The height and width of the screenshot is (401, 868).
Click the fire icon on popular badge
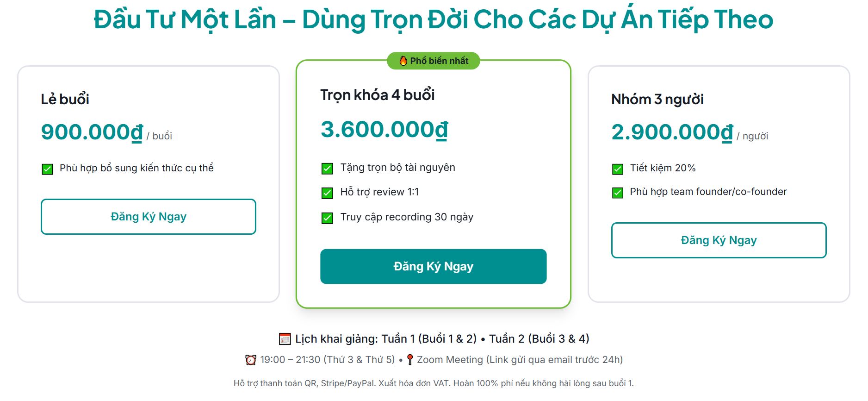point(403,61)
